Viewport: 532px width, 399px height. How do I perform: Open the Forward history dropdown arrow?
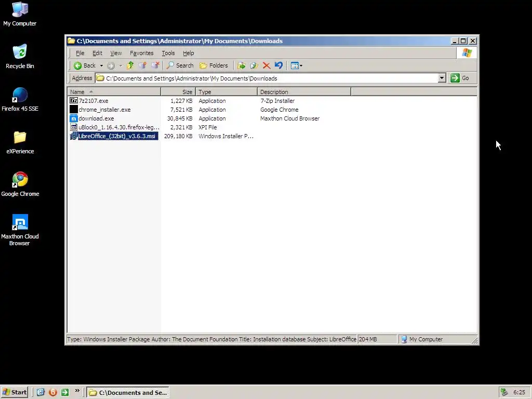pyautogui.click(x=121, y=65)
